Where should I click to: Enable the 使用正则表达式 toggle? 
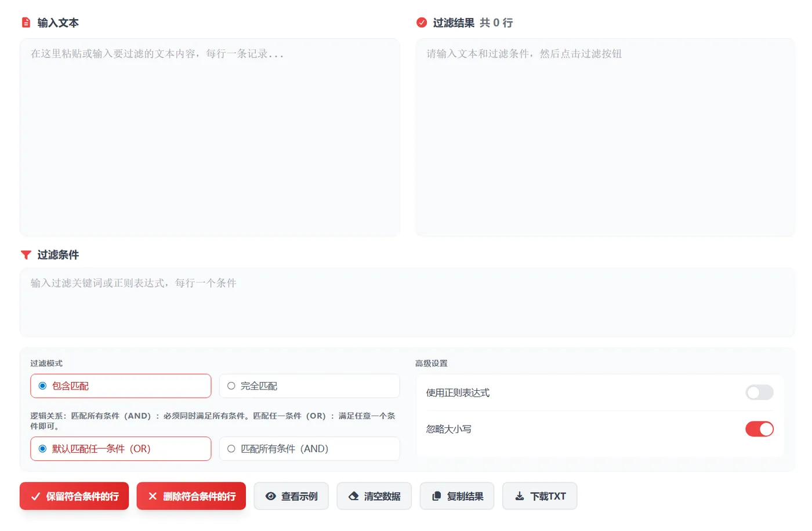click(759, 392)
